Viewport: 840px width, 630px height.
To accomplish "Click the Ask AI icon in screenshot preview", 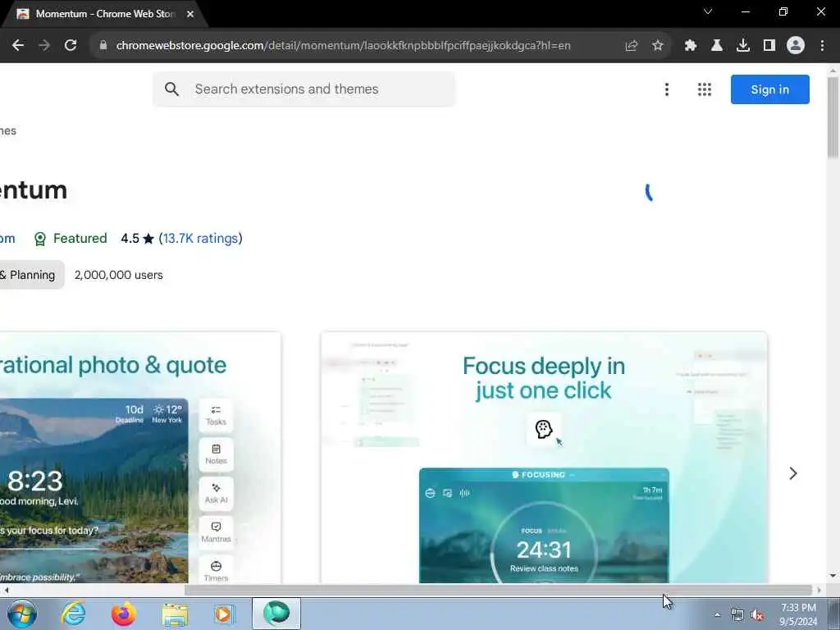I will pos(216,493).
